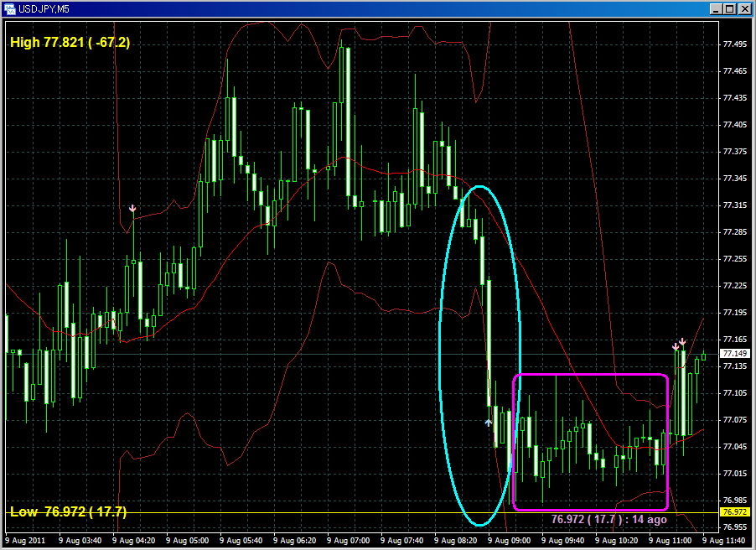
Task: Maximize the USDJPY chart window
Action: [729, 8]
